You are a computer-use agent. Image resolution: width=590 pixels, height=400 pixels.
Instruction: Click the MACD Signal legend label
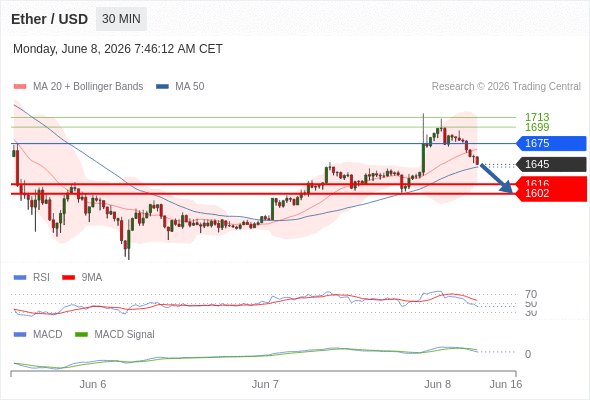(125, 335)
